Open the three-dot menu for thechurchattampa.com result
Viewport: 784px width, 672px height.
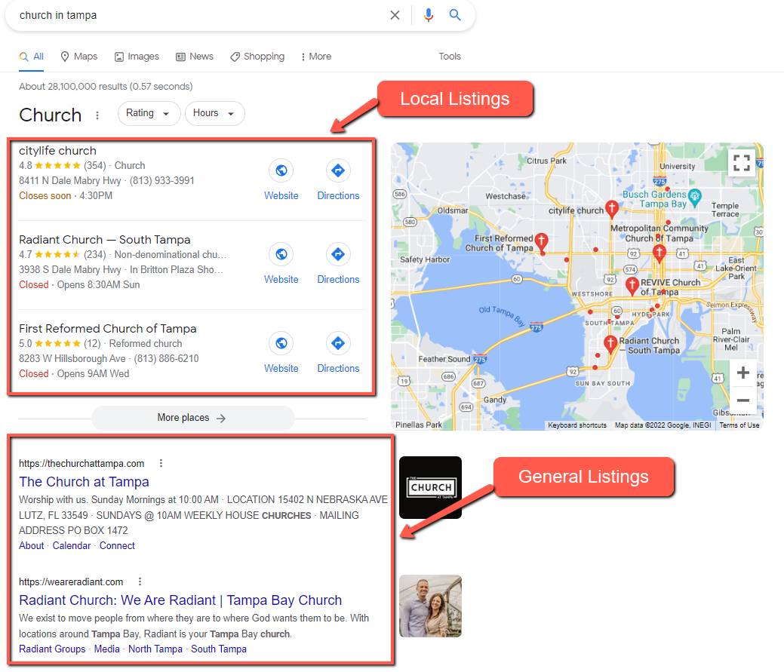(x=161, y=463)
